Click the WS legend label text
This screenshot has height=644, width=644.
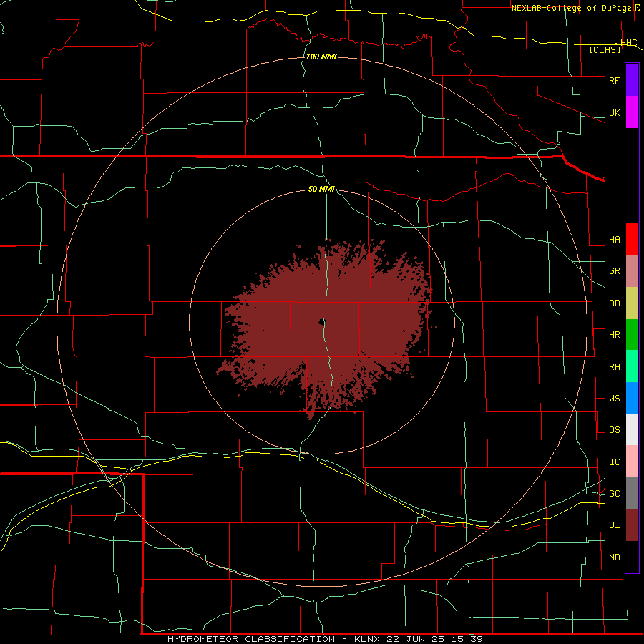tap(614, 399)
